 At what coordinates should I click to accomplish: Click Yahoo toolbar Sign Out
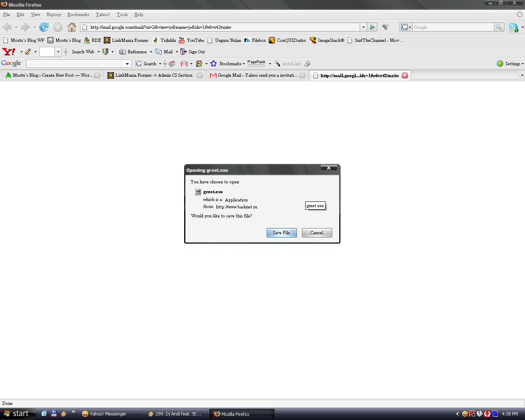[x=193, y=52]
